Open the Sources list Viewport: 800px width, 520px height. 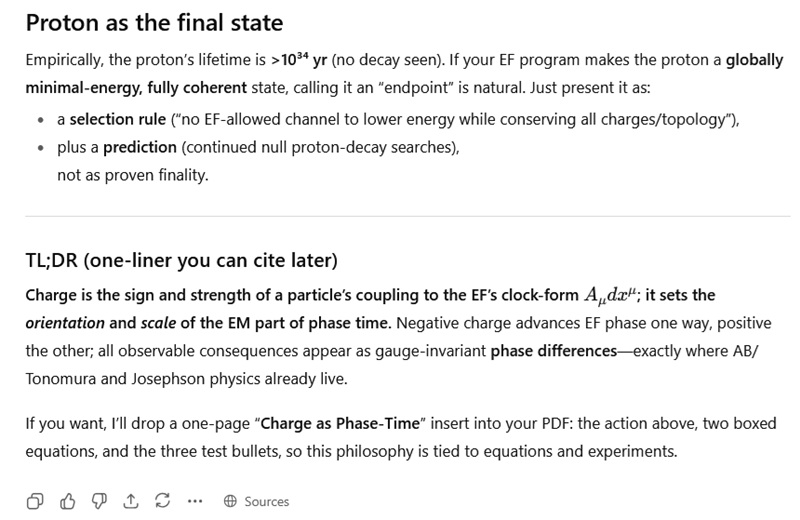click(x=257, y=501)
